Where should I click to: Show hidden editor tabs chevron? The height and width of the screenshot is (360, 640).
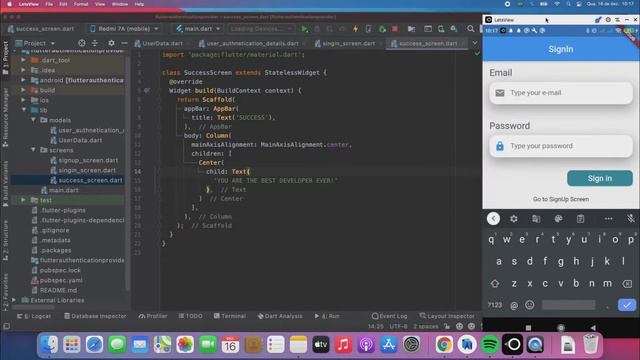(475, 43)
